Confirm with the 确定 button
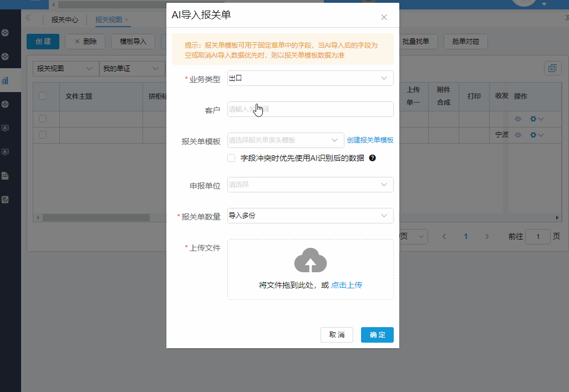Screen dimensions: 569x392 (x=377, y=335)
